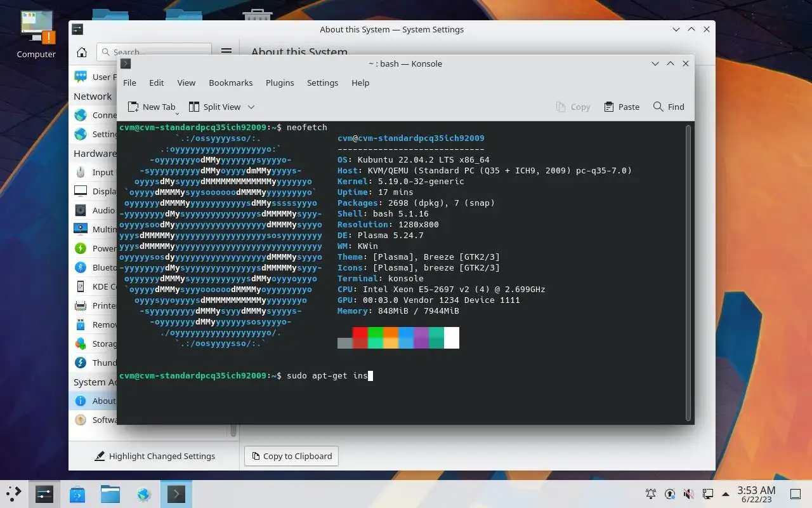Open the Computer desktop icon
Image resolution: width=812 pixels, height=508 pixels.
click(36, 35)
